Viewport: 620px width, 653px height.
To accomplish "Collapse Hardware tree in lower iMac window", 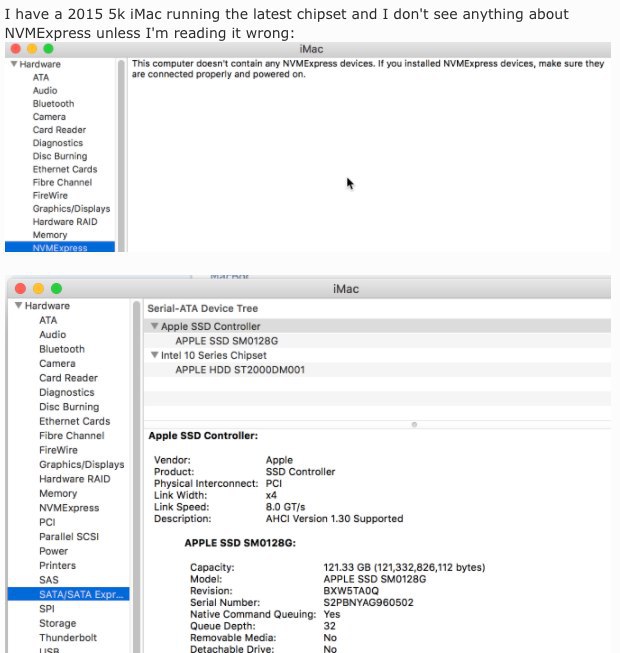I will [18, 305].
